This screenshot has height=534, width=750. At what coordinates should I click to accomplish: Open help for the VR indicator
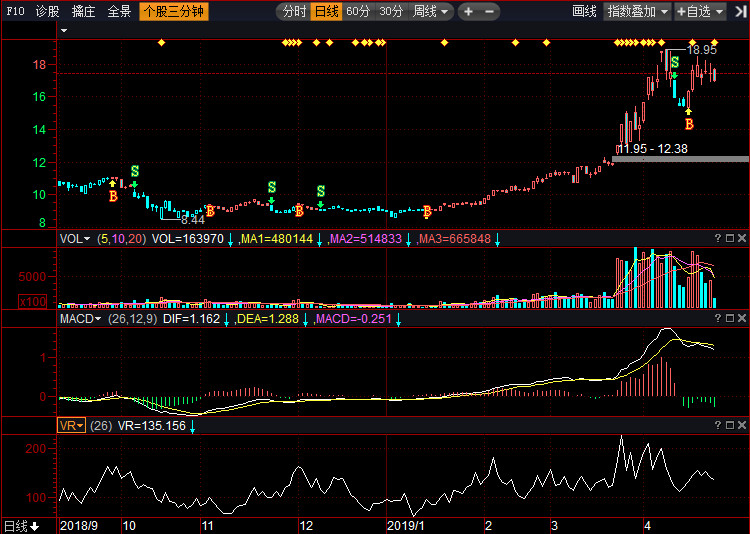(718, 425)
